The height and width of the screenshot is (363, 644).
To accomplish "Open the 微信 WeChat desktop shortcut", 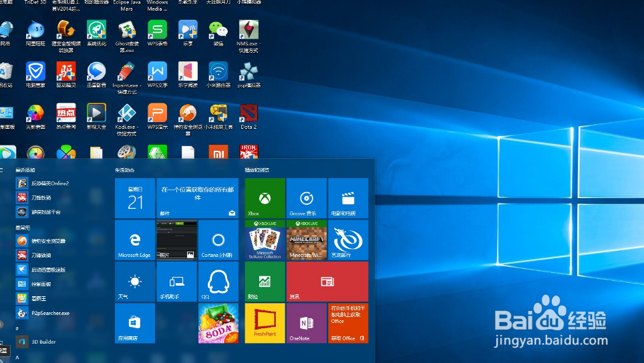I will (218, 33).
